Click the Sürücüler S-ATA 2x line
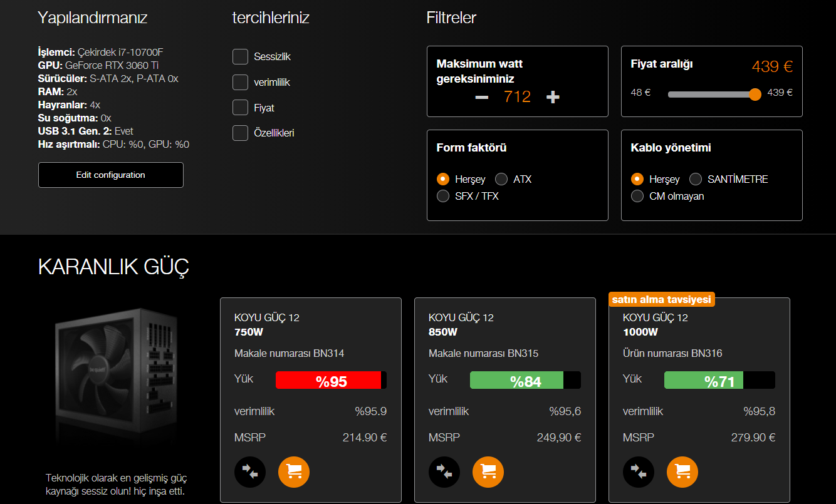 click(x=108, y=78)
